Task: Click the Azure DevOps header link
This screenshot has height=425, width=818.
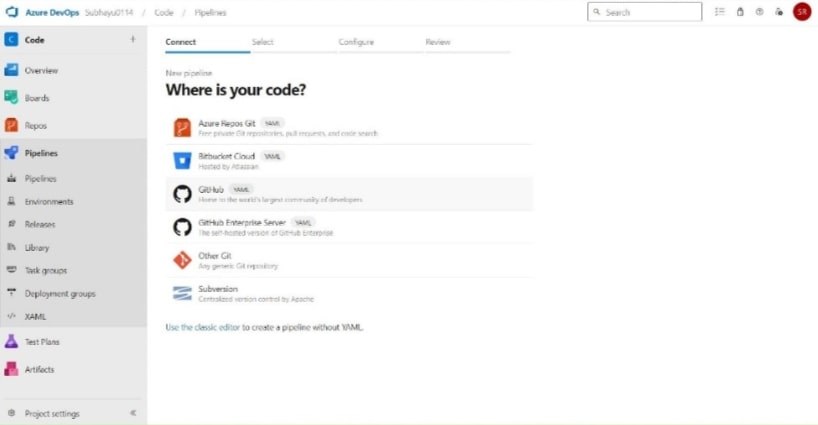Action: click(x=52, y=13)
